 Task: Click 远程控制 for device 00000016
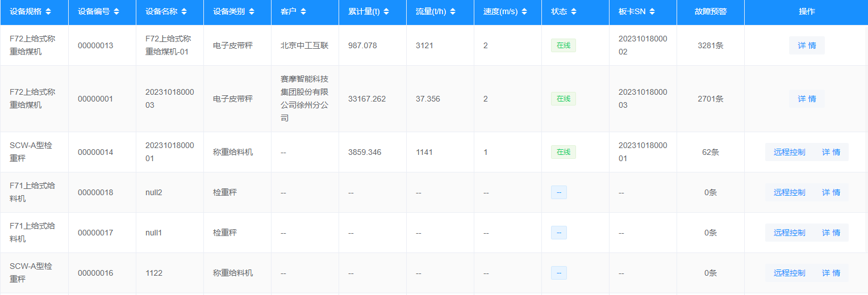coord(789,273)
